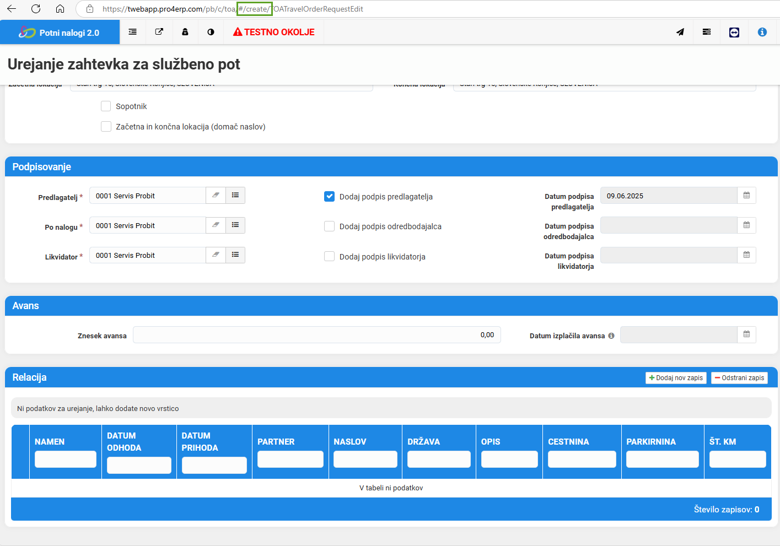
Task: Open in new window icon
Action: (x=159, y=32)
